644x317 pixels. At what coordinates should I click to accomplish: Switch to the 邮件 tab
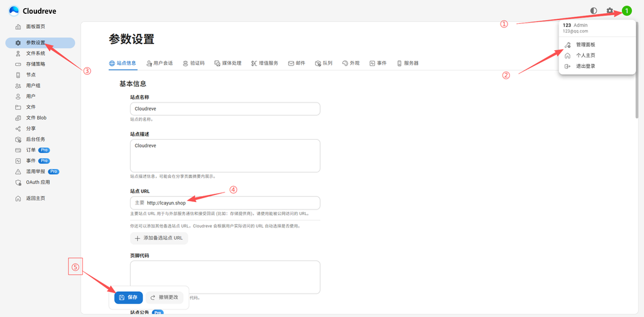[x=297, y=64]
